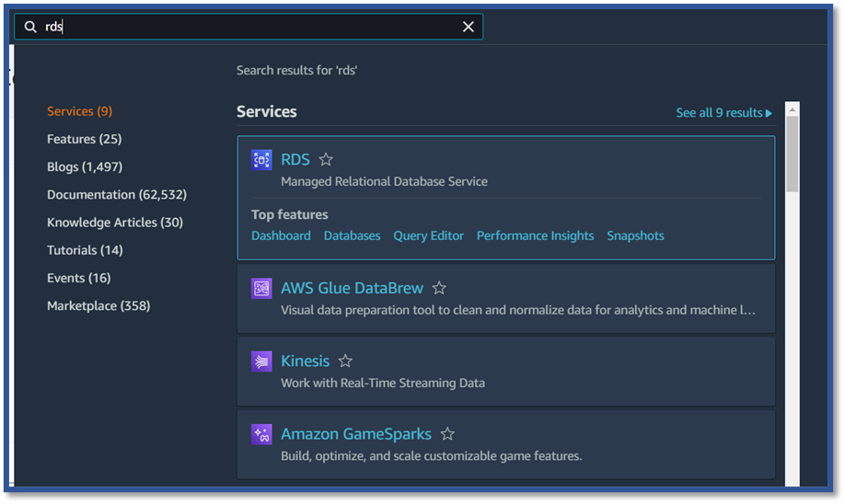The width and height of the screenshot is (845, 504).
Task: Open the Performance Insights feature
Action: pyautogui.click(x=535, y=235)
